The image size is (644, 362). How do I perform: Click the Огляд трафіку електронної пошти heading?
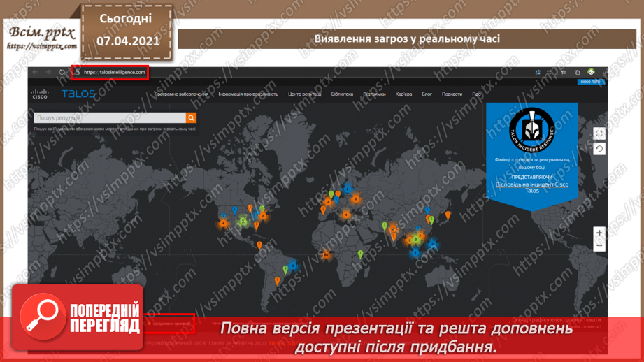pyautogui.click(x=557, y=320)
